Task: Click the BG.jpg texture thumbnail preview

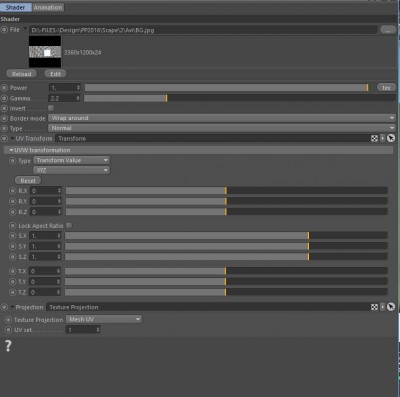Action: [x=45, y=52]
